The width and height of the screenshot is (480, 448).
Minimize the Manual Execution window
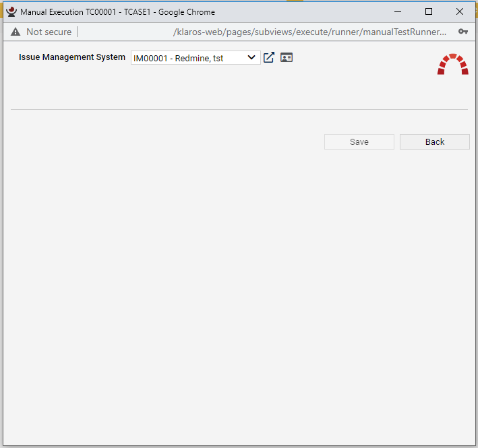397,11
